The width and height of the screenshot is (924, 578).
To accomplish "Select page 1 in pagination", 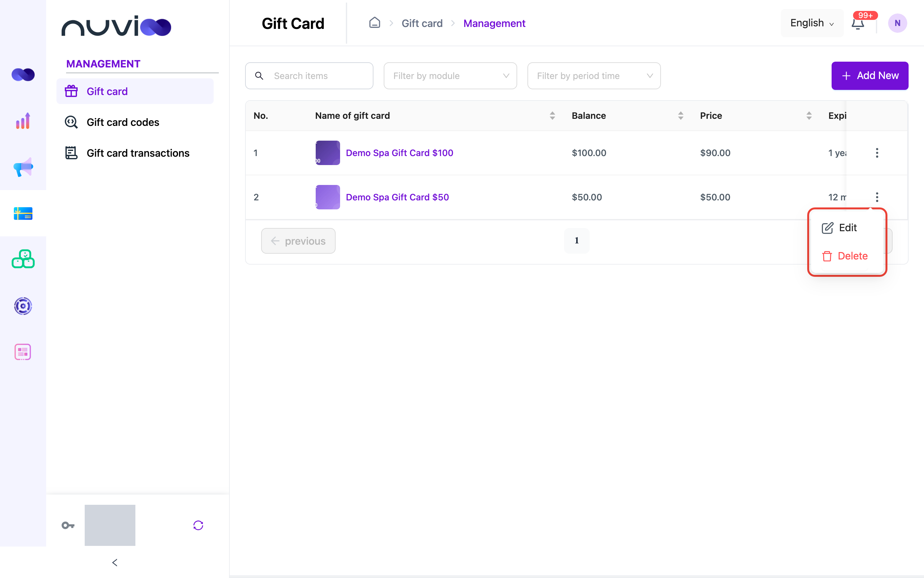I will (577, 241).
